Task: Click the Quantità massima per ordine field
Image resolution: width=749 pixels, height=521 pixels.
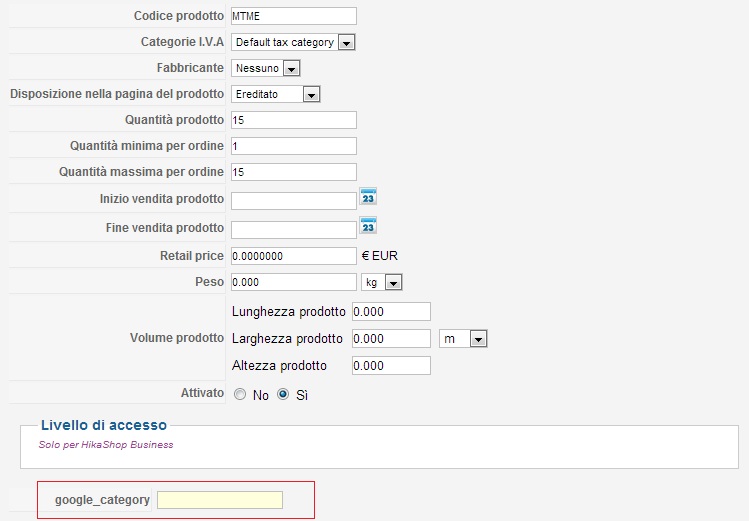Action: tap(293, 172)
